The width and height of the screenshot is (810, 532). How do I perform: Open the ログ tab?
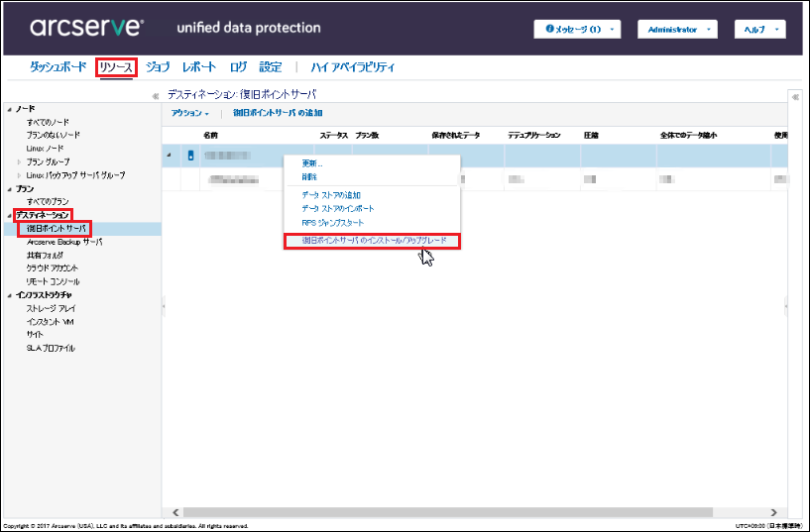pyautogui.click(x=238, y=67)
